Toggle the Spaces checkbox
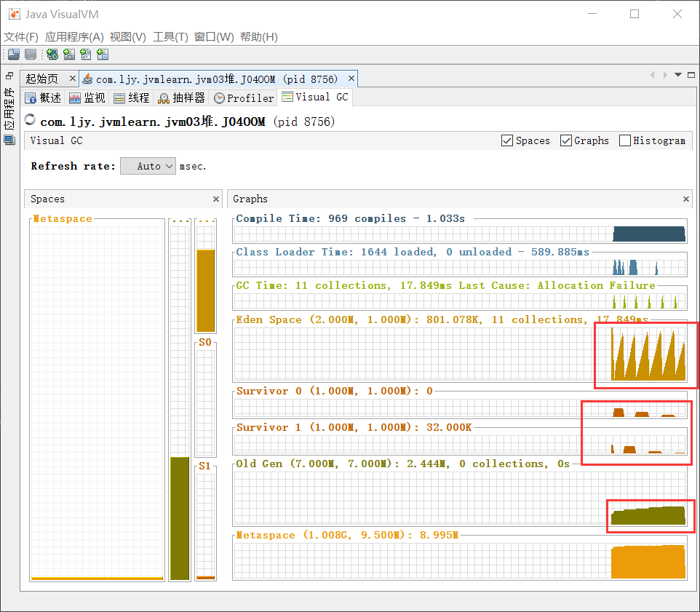 point(507,140)
